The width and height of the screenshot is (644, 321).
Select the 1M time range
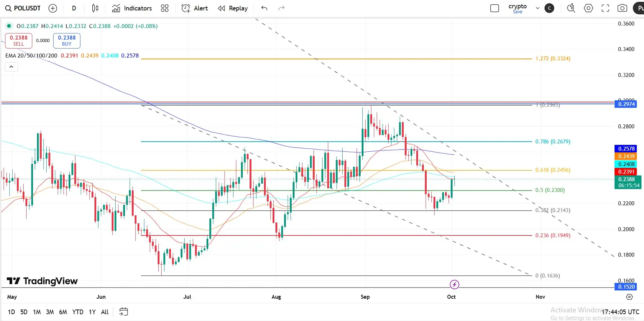pos(37,312)
